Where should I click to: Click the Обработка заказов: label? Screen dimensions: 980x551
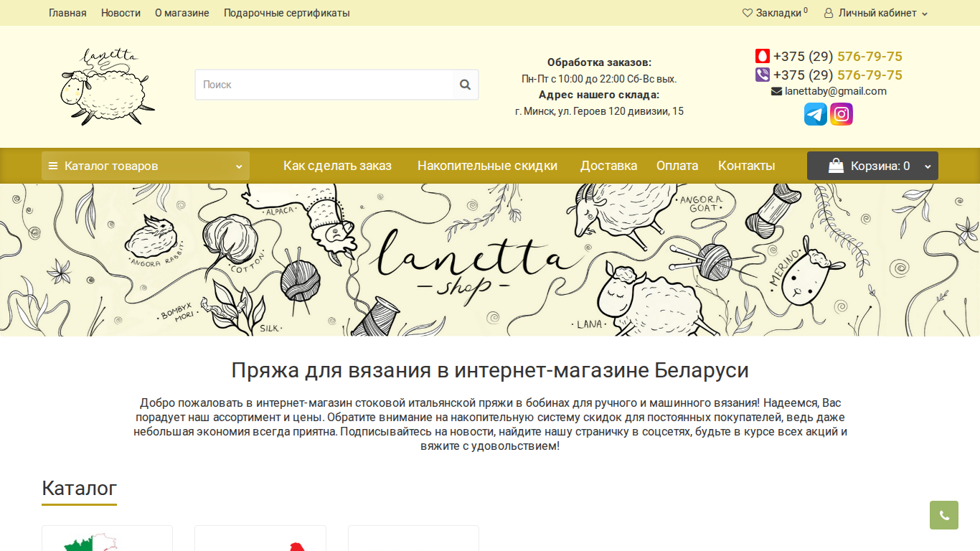coord(599,62)
